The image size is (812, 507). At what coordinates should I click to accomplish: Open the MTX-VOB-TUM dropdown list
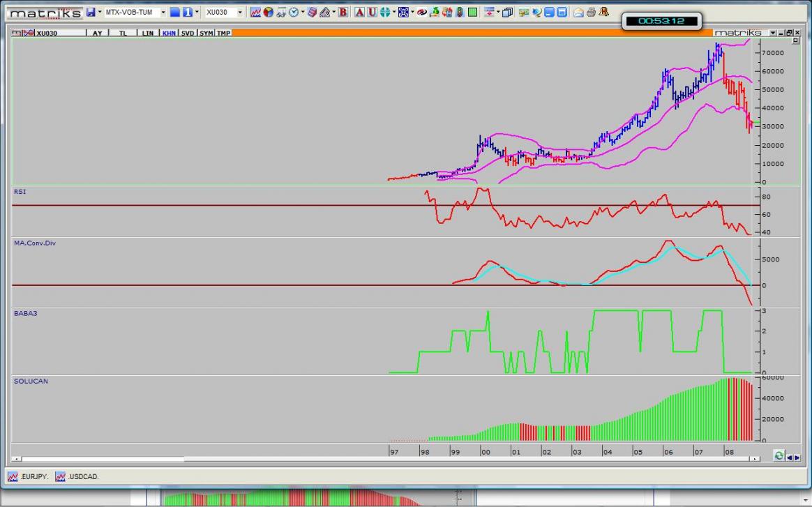(163, 13)
